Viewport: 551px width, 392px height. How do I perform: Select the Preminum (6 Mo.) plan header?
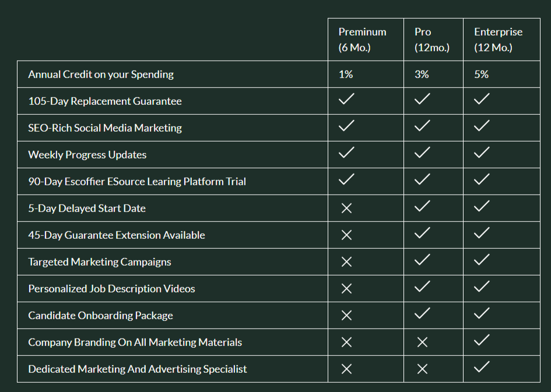362,40
